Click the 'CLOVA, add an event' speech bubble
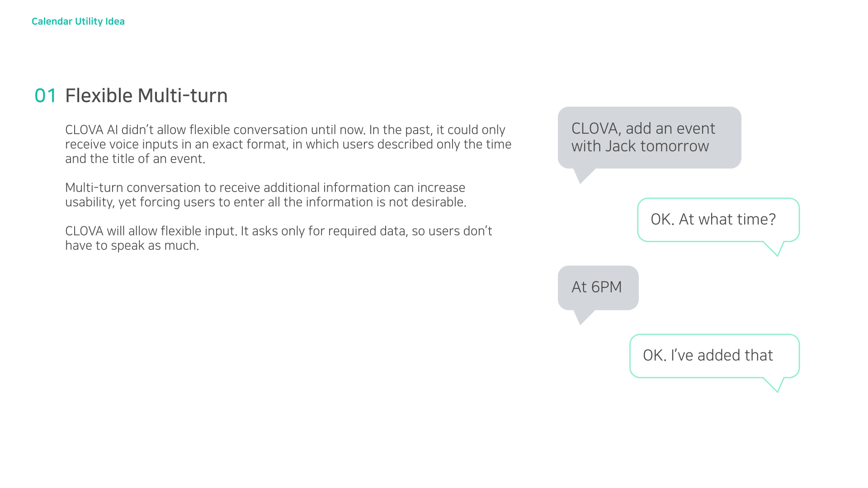This screenshot has width=868, height=488. pos(649,137)
